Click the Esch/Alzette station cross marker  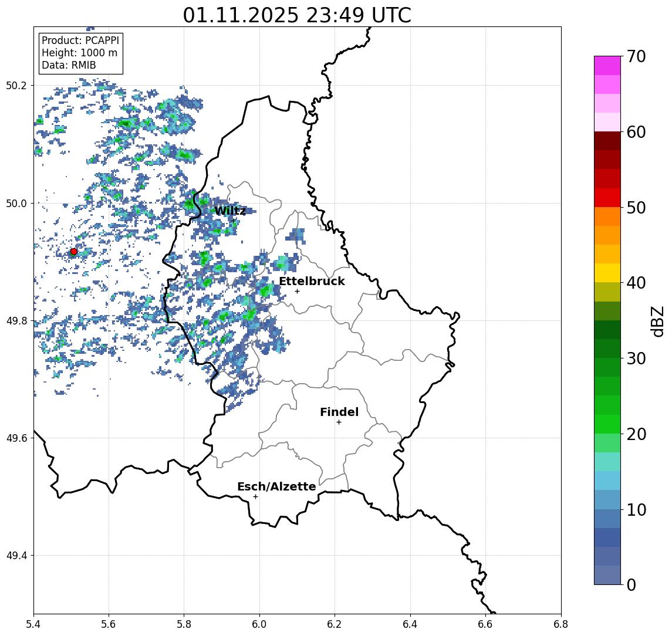(x=255, y=497)
